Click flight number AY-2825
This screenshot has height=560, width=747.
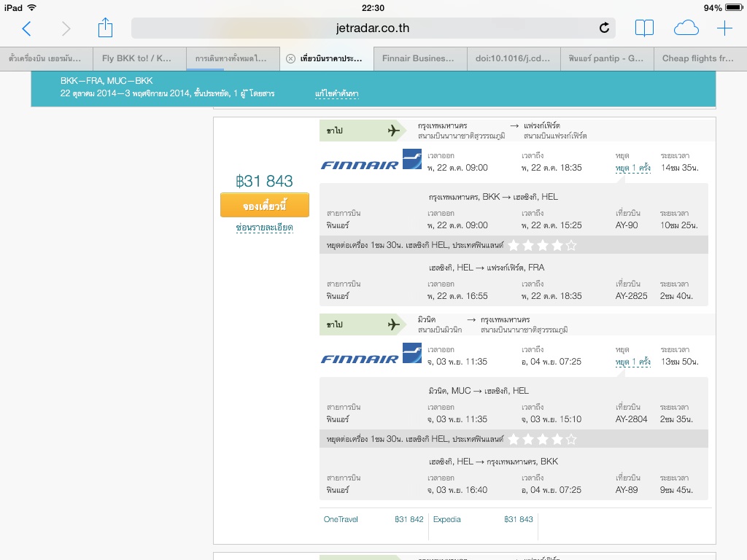[x=631, y=296]
